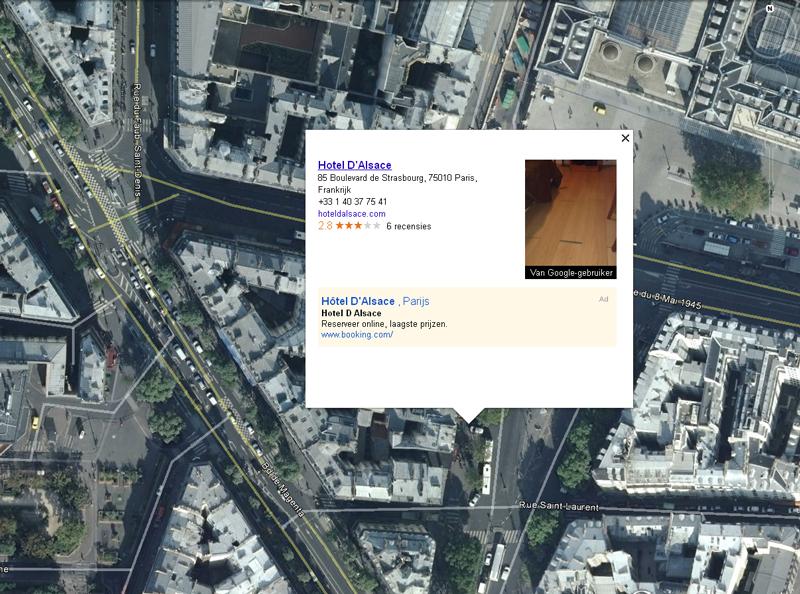
Task: Open the 6 recensies reviews link
Action: 409,226
